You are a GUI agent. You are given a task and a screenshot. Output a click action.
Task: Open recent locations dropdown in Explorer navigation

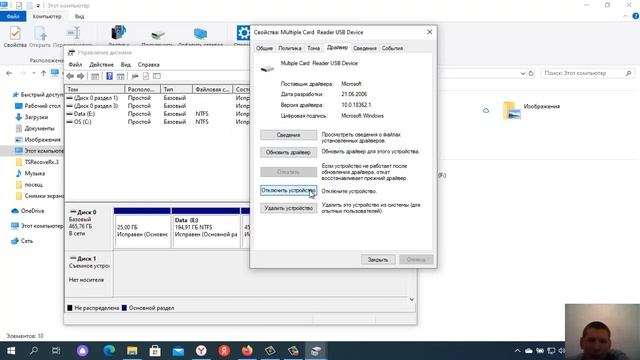tap(33, 73)
